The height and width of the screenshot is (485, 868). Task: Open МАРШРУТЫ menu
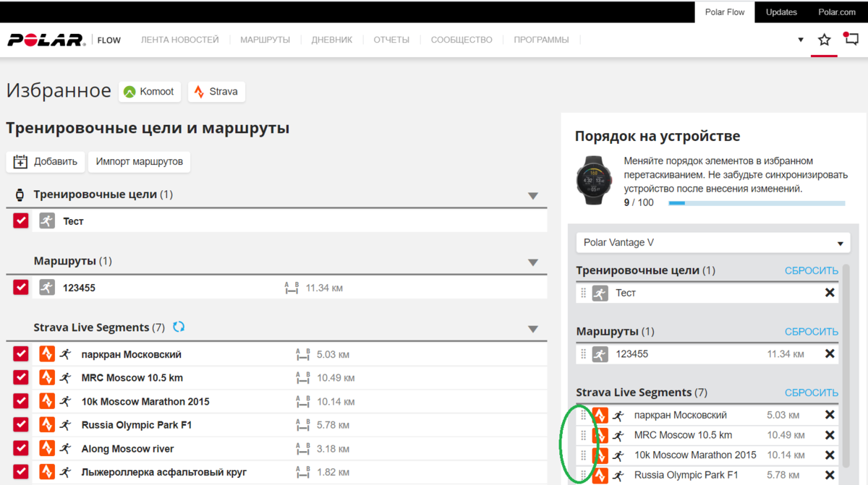[x=265, y=40]
